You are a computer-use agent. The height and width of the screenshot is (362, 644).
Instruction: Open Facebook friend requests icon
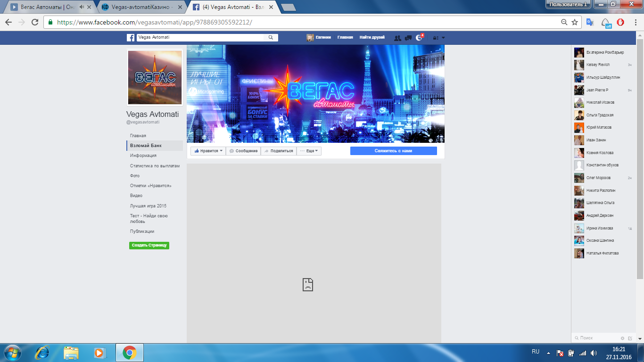397,38
